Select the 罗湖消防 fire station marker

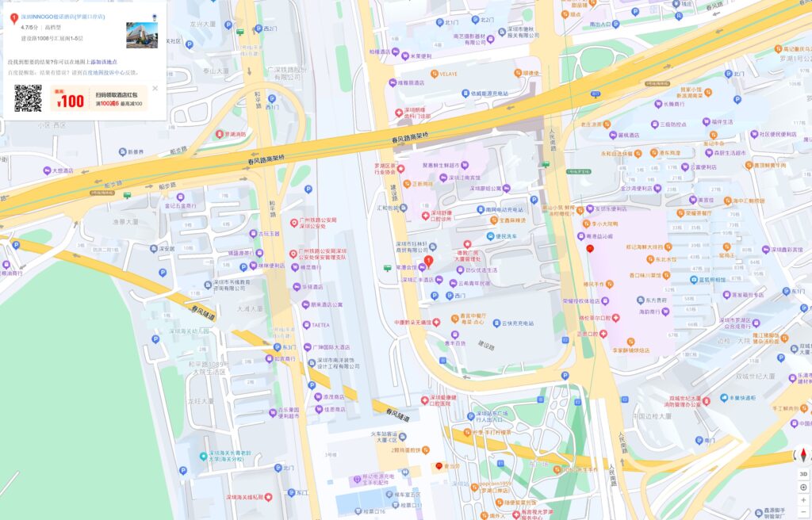pyautogui.click(x=220, y=134)
